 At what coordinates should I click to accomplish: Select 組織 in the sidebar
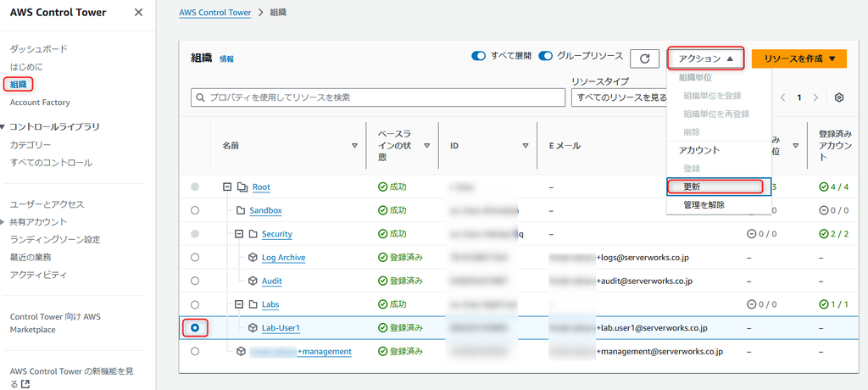coord(19,84)
